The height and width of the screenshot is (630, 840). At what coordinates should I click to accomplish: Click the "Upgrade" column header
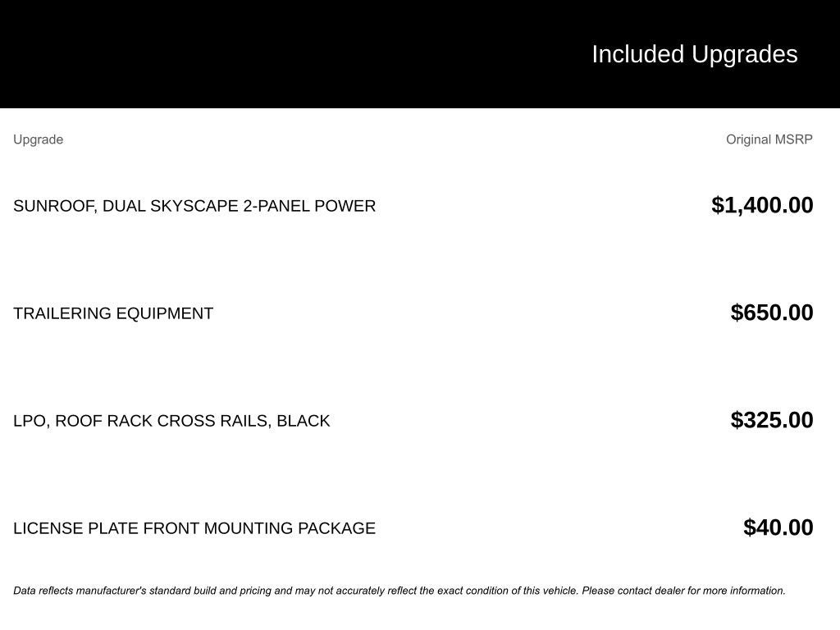tap(38, 139)
